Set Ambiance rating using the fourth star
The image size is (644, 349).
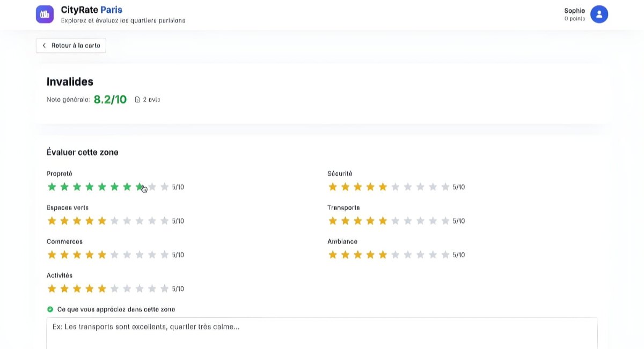click(x=370, y=255)
